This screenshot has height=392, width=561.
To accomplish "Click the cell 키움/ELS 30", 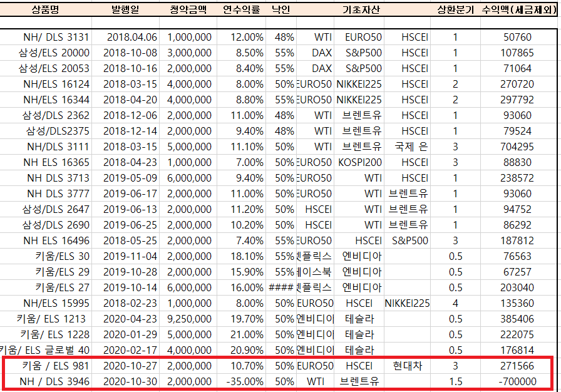I will pyautogui.click(x=46, y=257).
